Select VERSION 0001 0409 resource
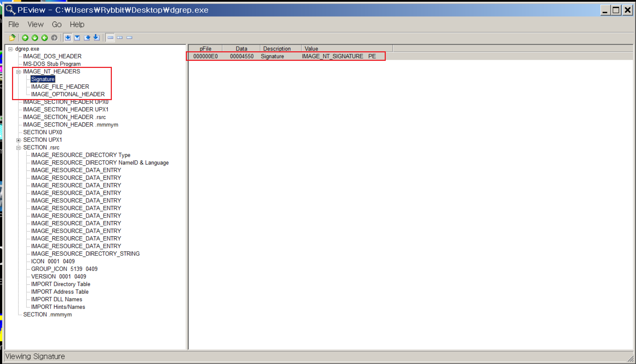Screen dimensions: 636x364 pyautogui.click(x=59, y=277)
